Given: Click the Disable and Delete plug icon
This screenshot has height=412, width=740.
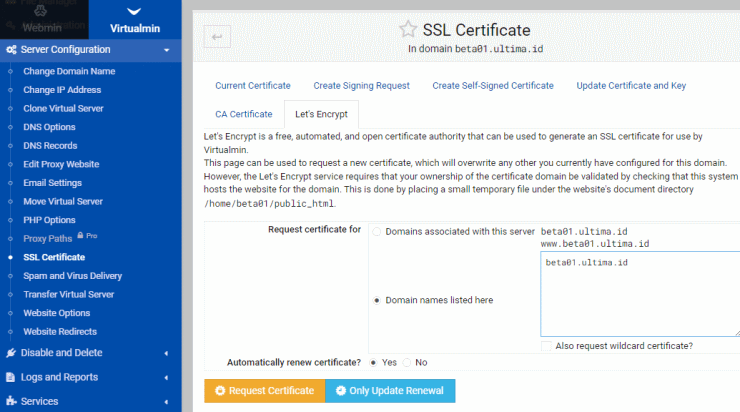Looking at the screenshot, I should (11, 353).
